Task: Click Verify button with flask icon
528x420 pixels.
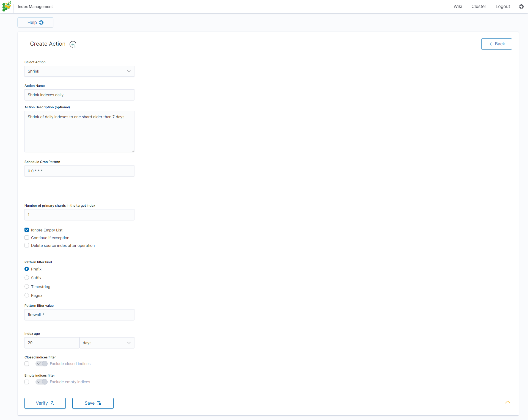Action: (45, 403)
